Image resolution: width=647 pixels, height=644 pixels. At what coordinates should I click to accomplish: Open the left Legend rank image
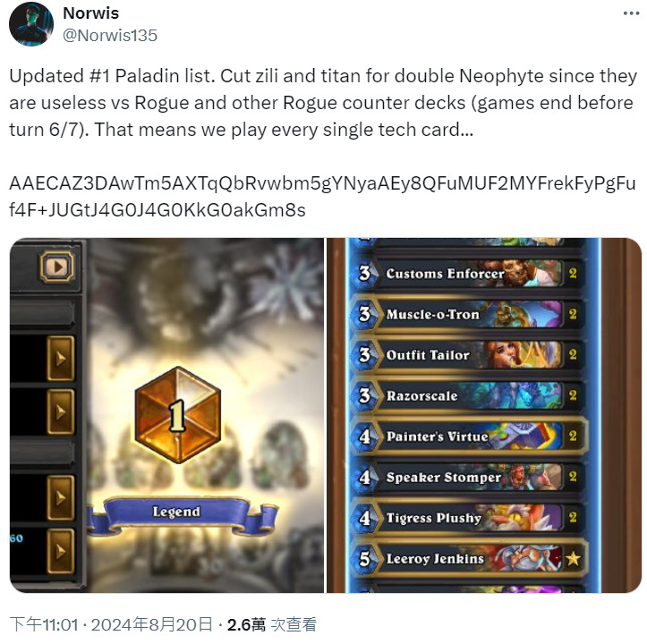coord(166,415)
